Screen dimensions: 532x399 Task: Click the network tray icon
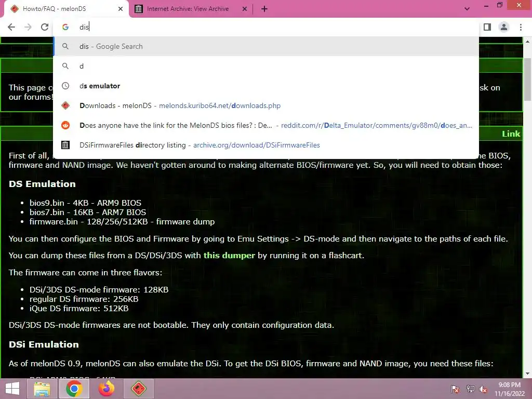(x=470, y=389)
